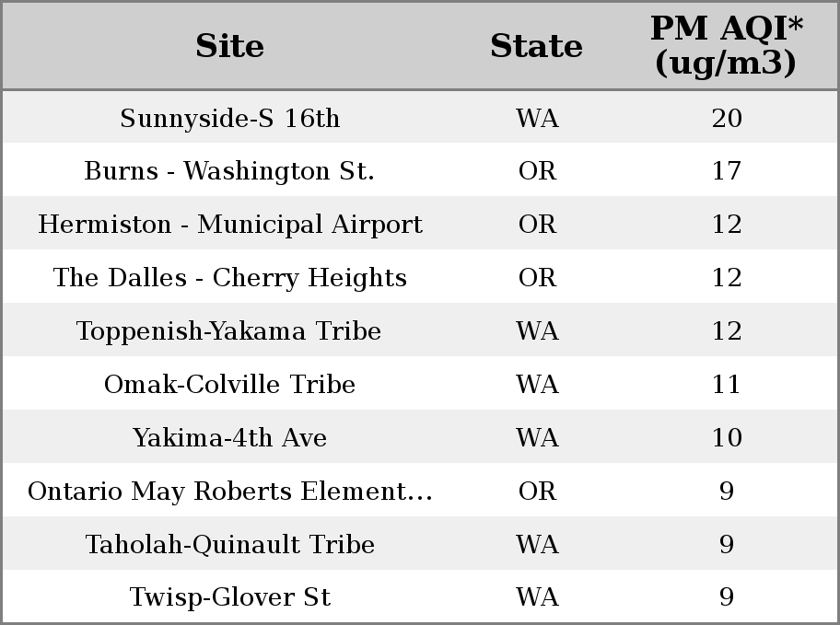Click AQI value 11 for Omak-Colville
Image resolution: width=840 pixels, height=625 pixels.
click(727, 384)
